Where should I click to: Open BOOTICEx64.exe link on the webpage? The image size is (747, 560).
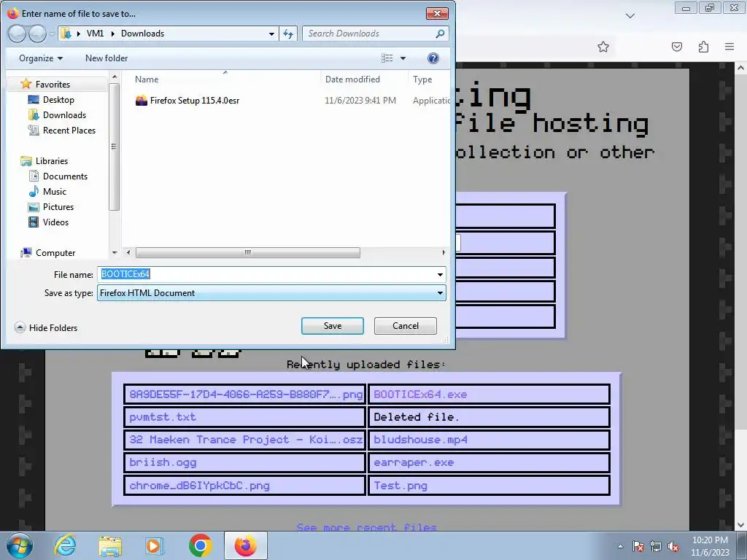pyautogui.click(x=420, y=394)
